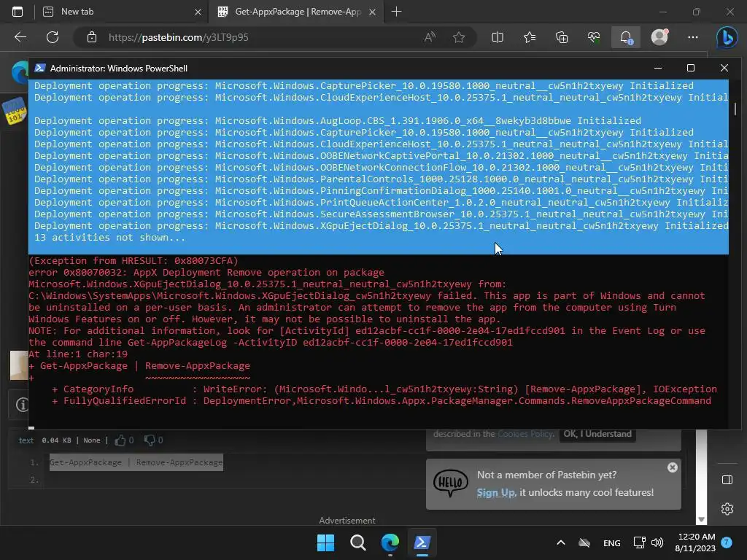This screenshot has width=747, height=560.
Task: Click the Sign Up link
Action: [495, 492]
